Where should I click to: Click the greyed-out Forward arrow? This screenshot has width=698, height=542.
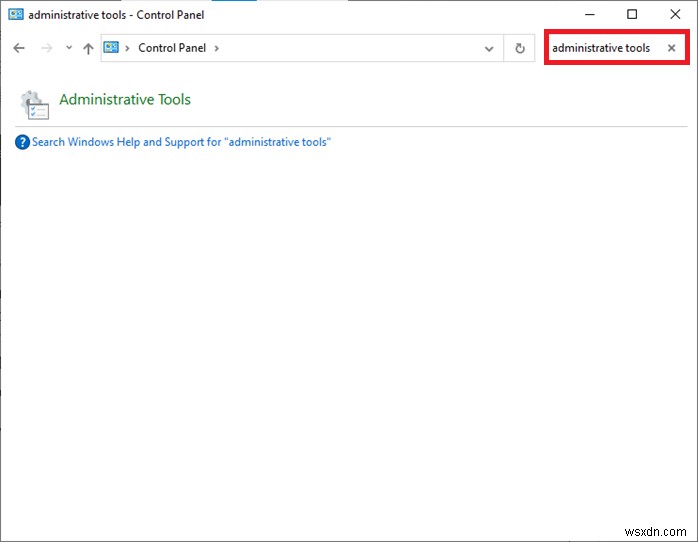46,48
